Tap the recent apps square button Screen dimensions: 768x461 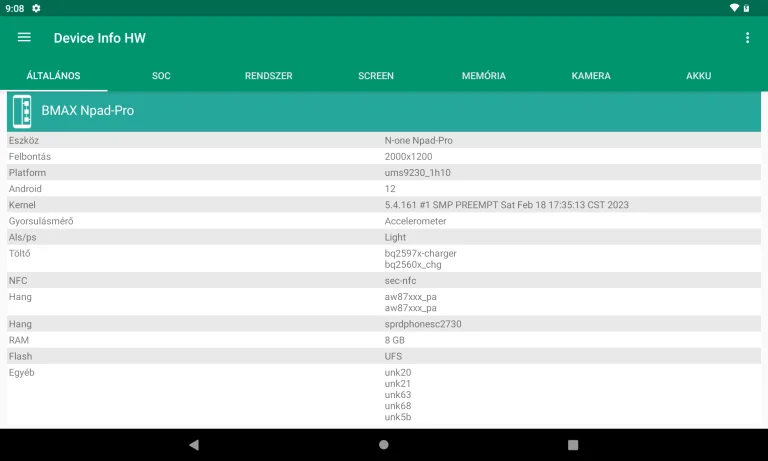coord(573,445)
